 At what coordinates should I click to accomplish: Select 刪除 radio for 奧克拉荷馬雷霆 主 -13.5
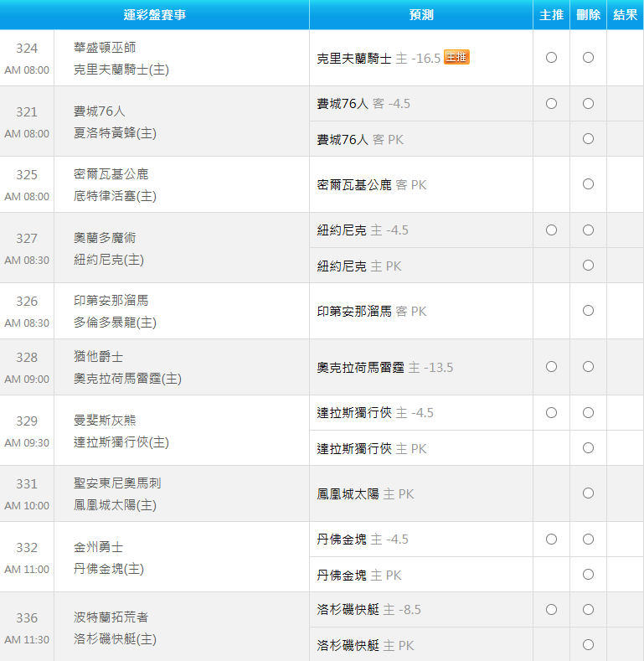pyautogui.click(x=588, y=366)
